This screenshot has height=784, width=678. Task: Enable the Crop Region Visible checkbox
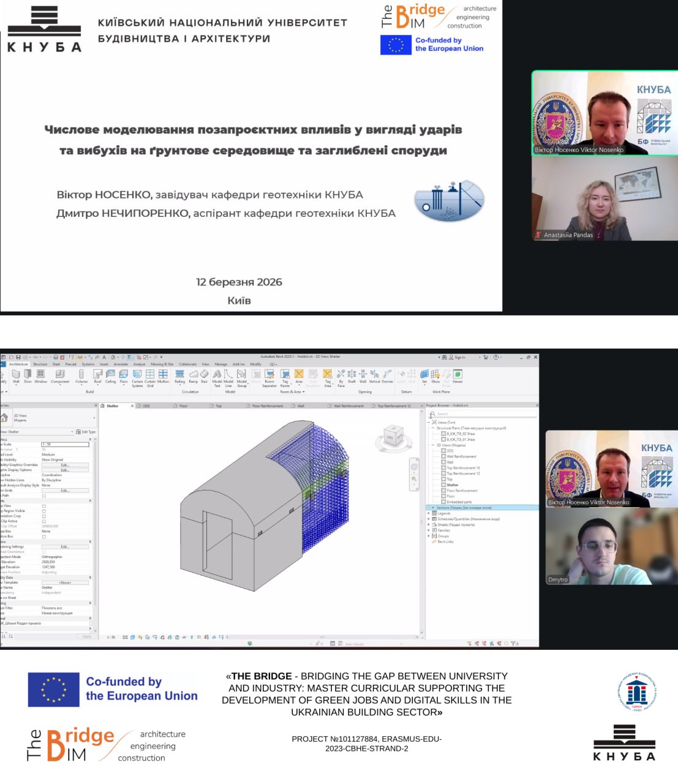coord(44,511)
